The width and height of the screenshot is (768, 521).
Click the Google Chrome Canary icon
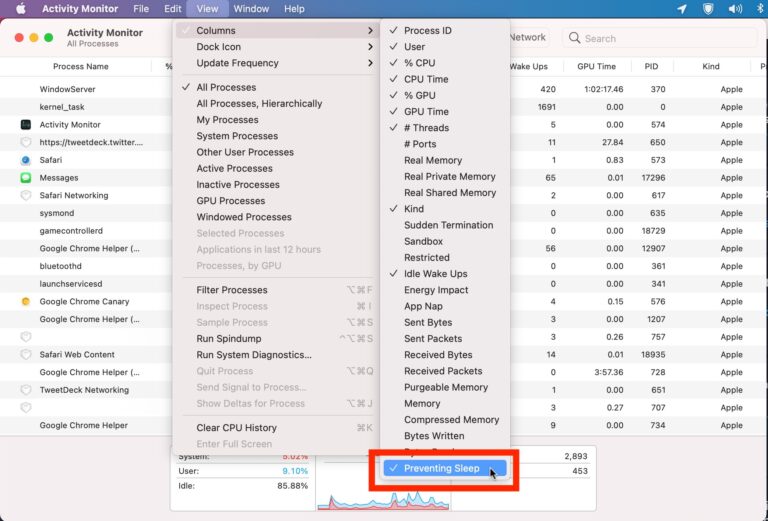(26, 301)
